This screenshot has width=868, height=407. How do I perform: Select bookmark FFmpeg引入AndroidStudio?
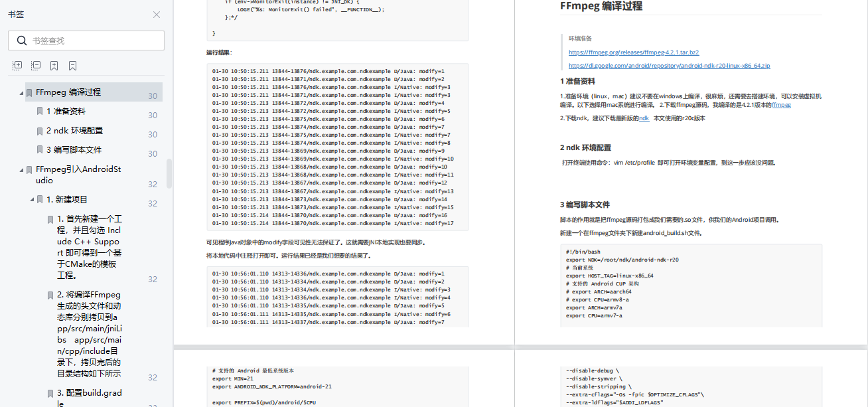78,175
